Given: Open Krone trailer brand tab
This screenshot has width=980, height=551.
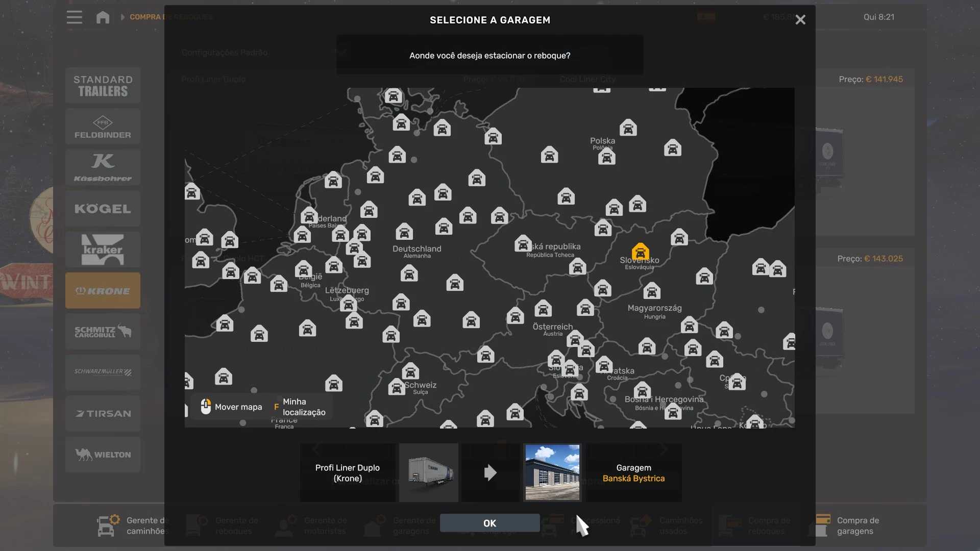Looking at the screenshot, I should click(103, 291).
